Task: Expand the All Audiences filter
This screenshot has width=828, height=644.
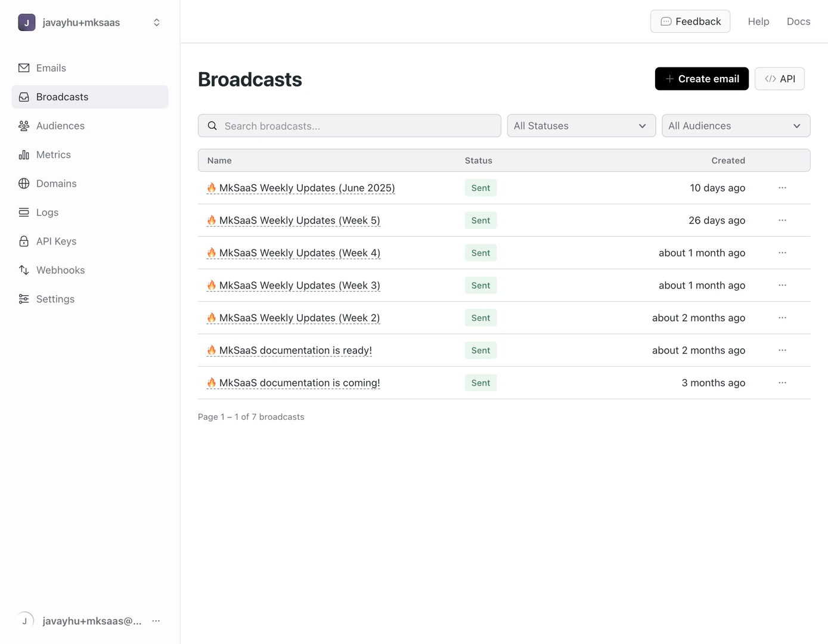Action: [735, 126]
